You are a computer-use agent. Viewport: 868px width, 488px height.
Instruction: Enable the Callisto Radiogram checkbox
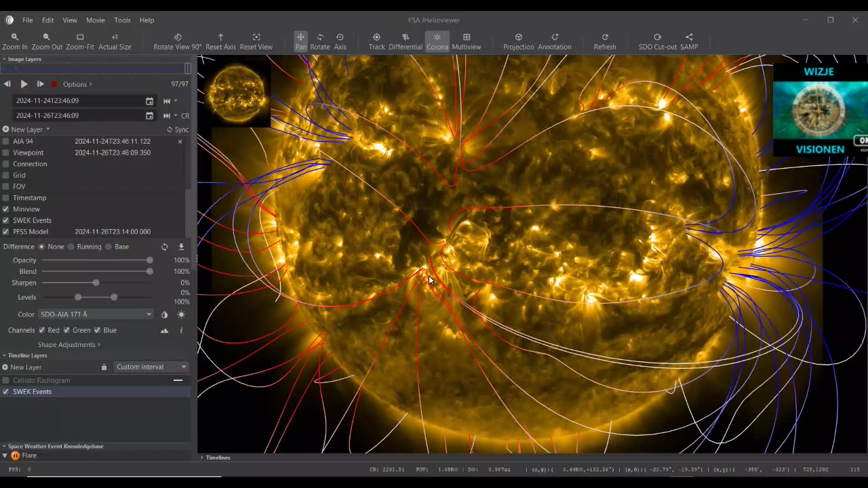[x=6, y=380]
